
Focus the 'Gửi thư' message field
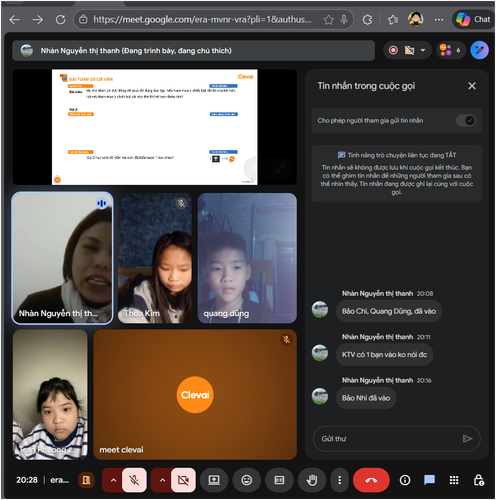coord(387,439)
